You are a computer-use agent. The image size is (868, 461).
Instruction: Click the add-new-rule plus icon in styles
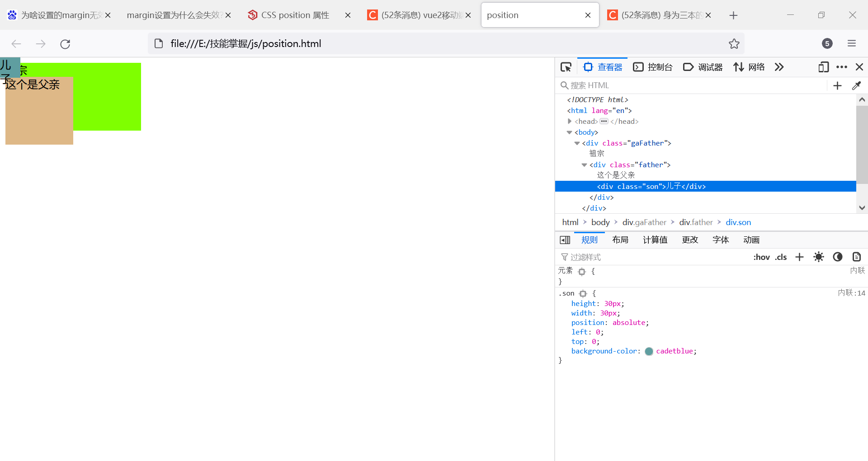pyautogui.click(x=799, y=257)
